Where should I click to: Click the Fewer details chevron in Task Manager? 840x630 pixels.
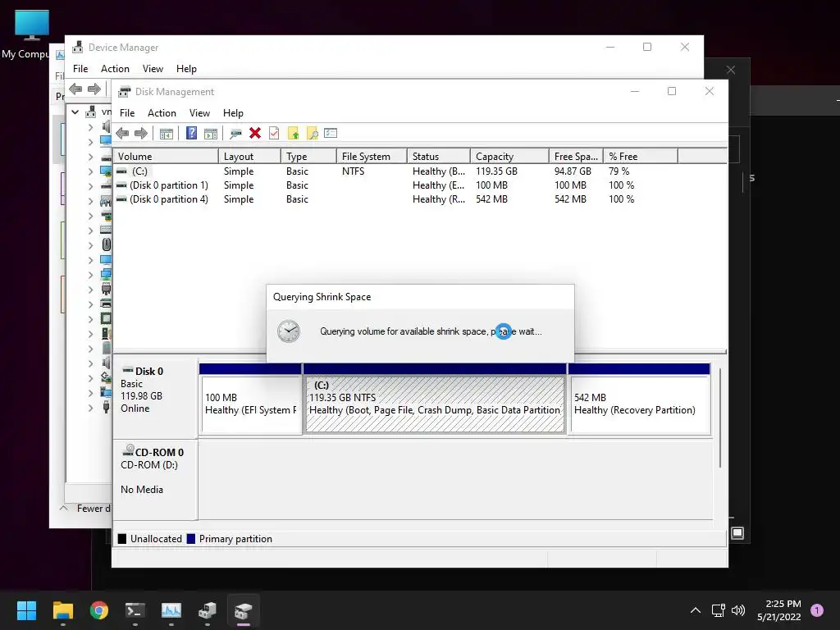[x=64, y=508]
